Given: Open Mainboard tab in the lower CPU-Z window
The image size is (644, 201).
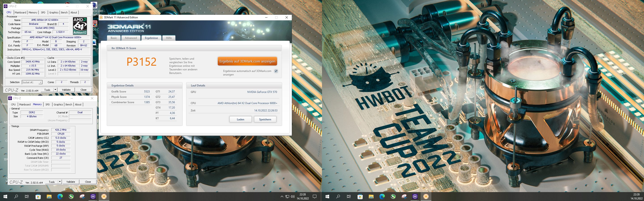Looking at the screenshot, I should click(x=25, y=105).
